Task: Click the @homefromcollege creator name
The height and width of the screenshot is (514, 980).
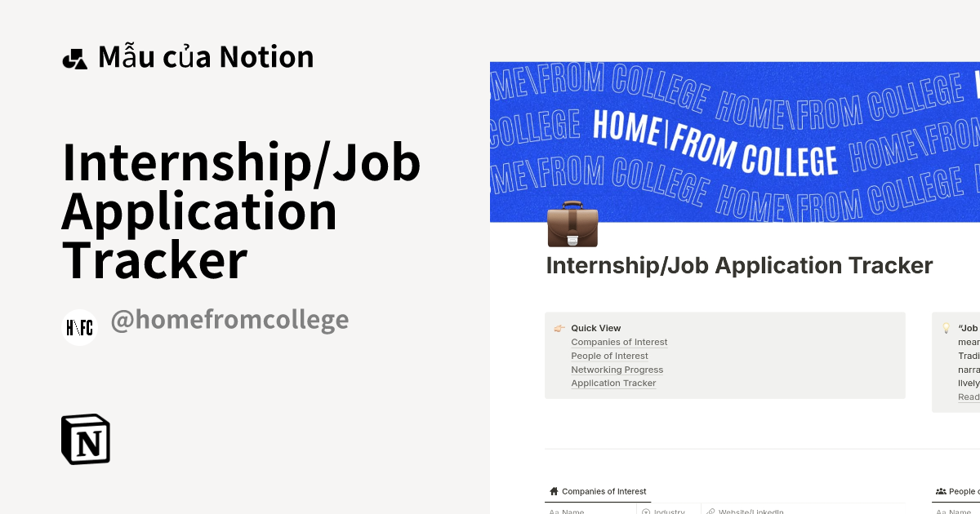Action: pos(230,319)
